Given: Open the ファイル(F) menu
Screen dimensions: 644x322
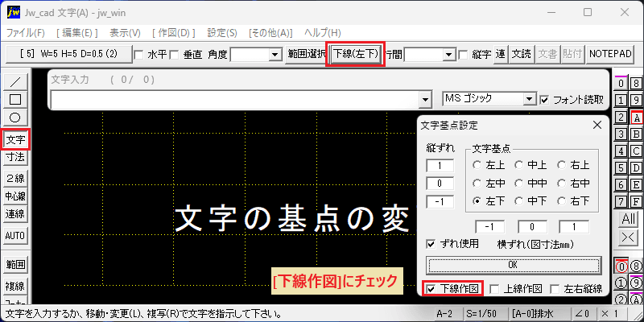Looking at the screenshot, I should [x=26, y=33].
